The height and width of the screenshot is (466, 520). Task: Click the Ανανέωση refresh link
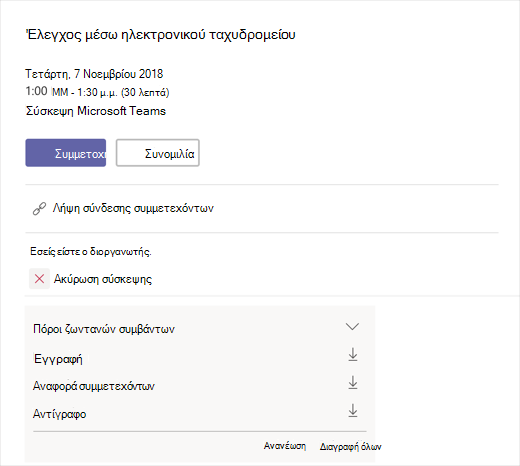point(285,446)
